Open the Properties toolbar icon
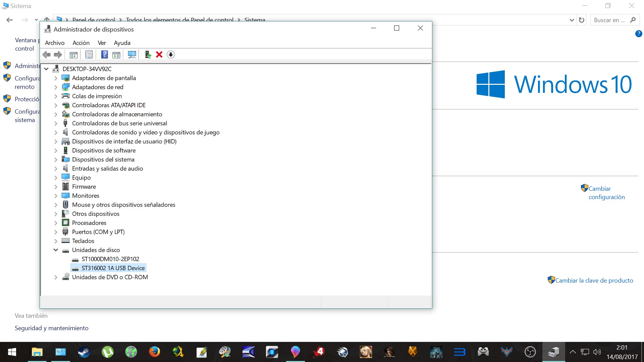 [x=89, y=55]
